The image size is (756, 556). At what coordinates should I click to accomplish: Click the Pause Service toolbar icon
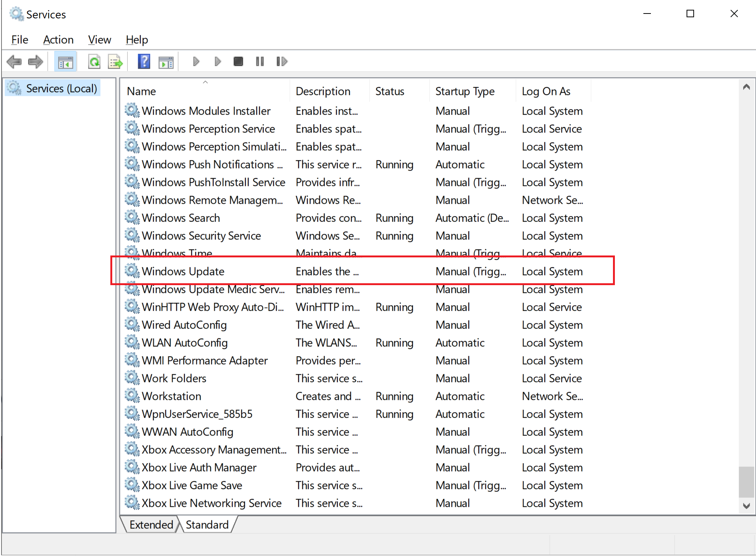click(260, 61)
